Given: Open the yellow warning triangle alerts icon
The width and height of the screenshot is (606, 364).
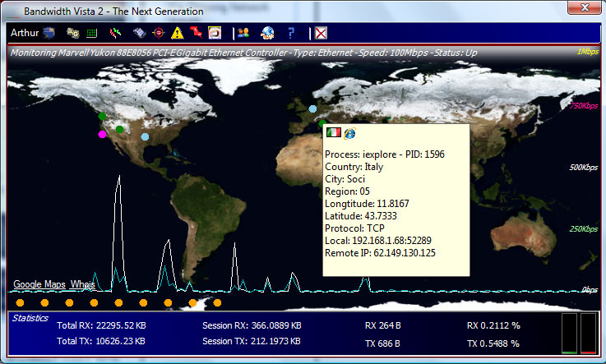Looking at the screenshot, I should click(x=178, y=33).
